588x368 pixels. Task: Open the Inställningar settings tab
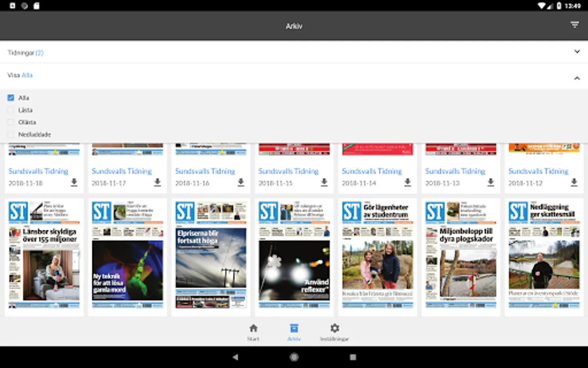(334, 332)
